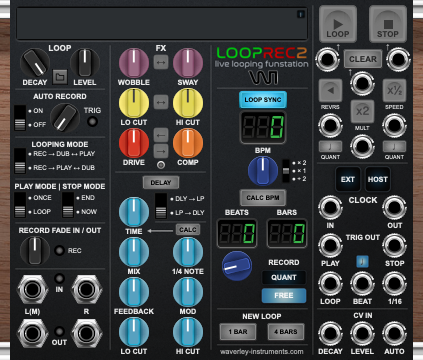Click the RECORD FADE IN / OUT knob
423x360 pixels.
point(35,251)
